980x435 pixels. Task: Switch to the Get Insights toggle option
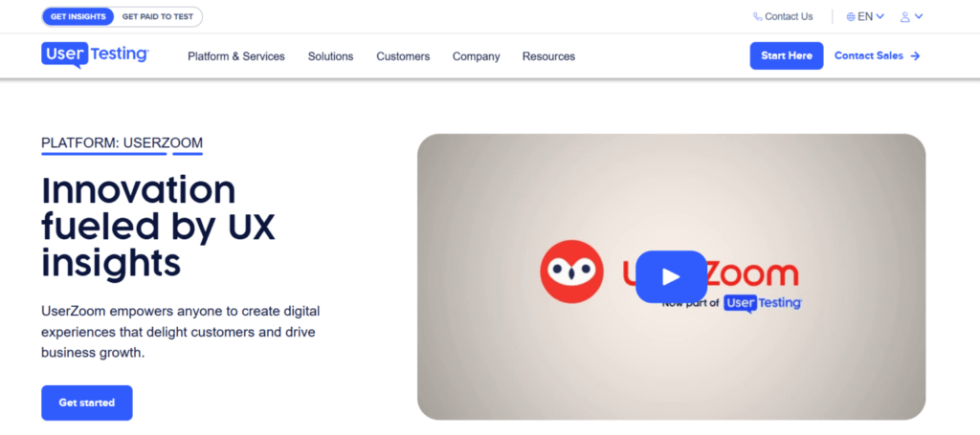point(78,17)
